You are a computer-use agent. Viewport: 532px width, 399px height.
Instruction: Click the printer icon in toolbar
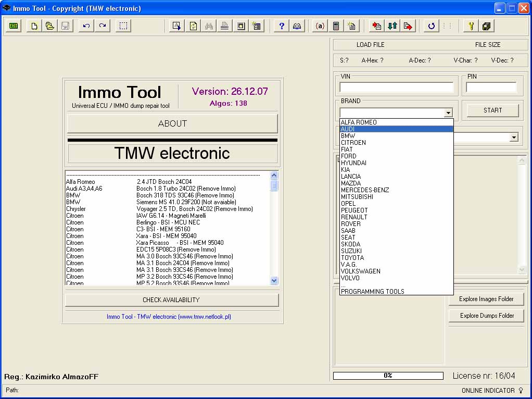(x=224, y=26)
